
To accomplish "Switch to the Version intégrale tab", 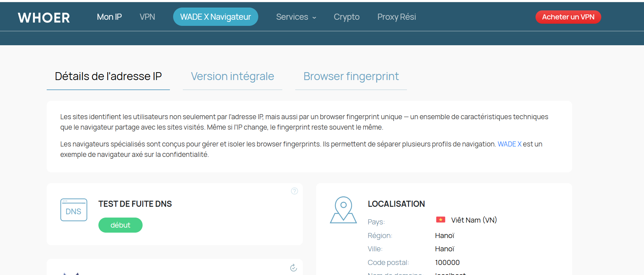I will tap(232, 76).
